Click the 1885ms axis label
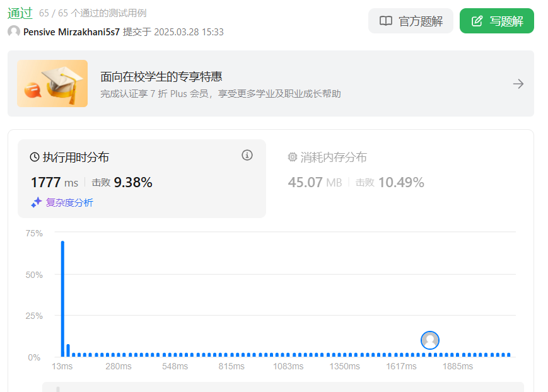This screenshot has width=548, height=392. pos(458,366)
